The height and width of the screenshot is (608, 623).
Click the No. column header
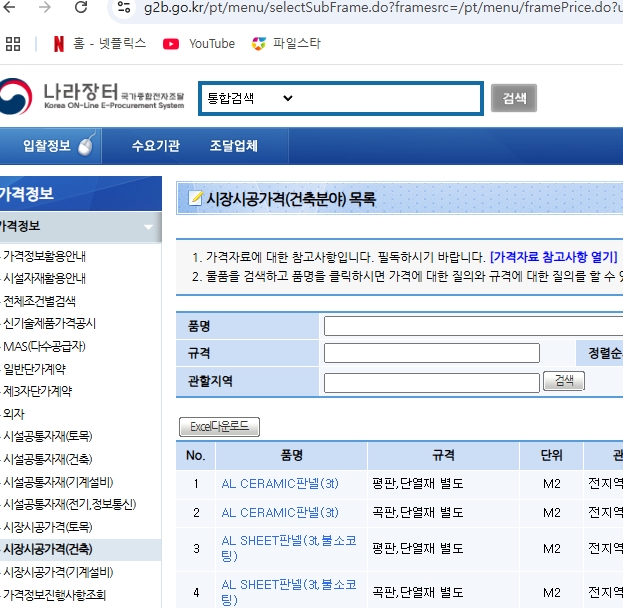coord(195,455)
